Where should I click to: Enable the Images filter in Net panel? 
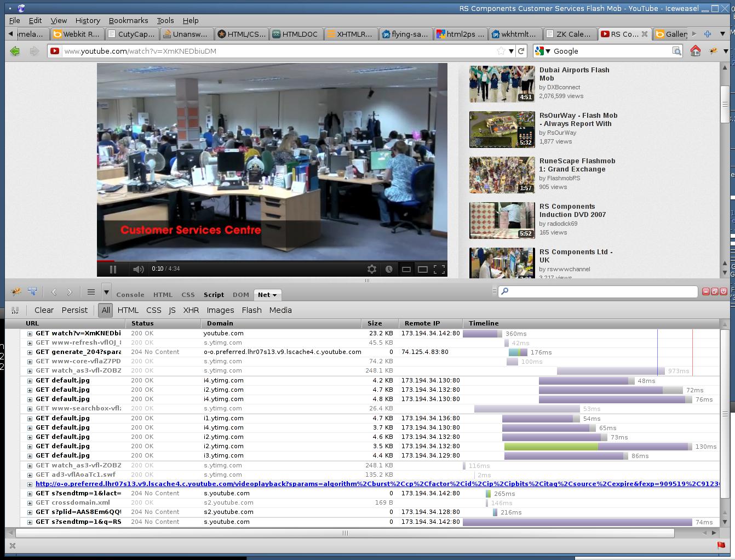tap(220, 310)
